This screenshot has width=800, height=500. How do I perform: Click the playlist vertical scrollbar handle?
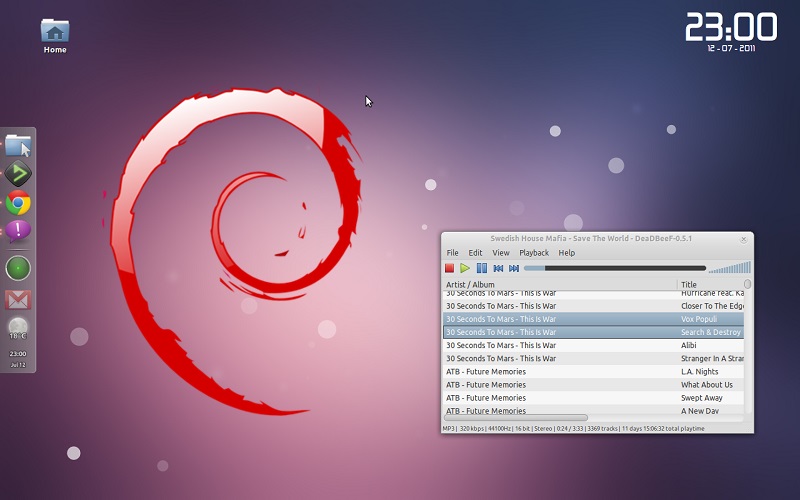point(747,284)
